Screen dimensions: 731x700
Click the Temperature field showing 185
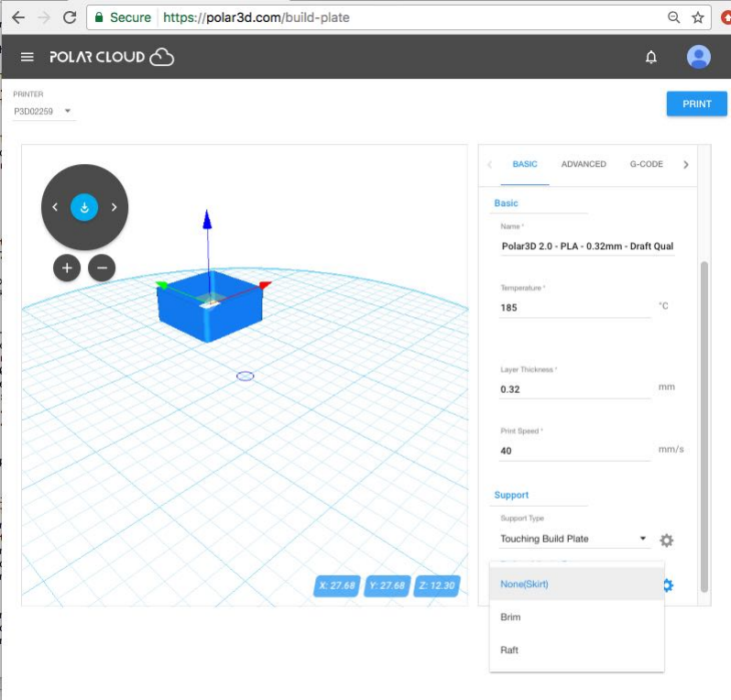[x=574, y=308]
